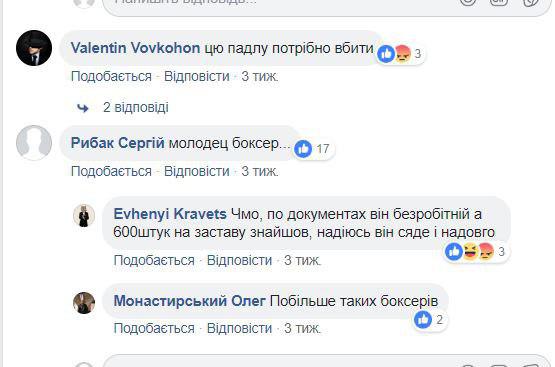Reply to Монастирський Олег via Відповісти
Image resolution: width=555 pixels, height=367 pixels.
point(240,328)
